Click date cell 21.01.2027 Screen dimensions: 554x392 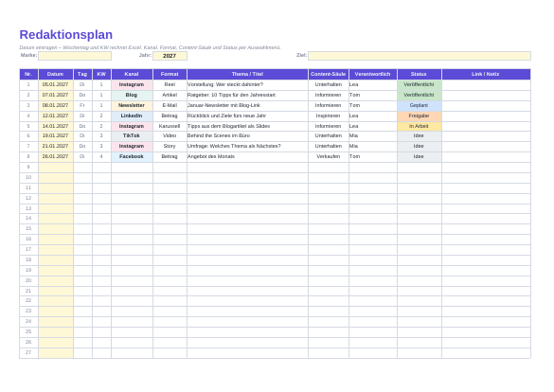pos(56,146)
